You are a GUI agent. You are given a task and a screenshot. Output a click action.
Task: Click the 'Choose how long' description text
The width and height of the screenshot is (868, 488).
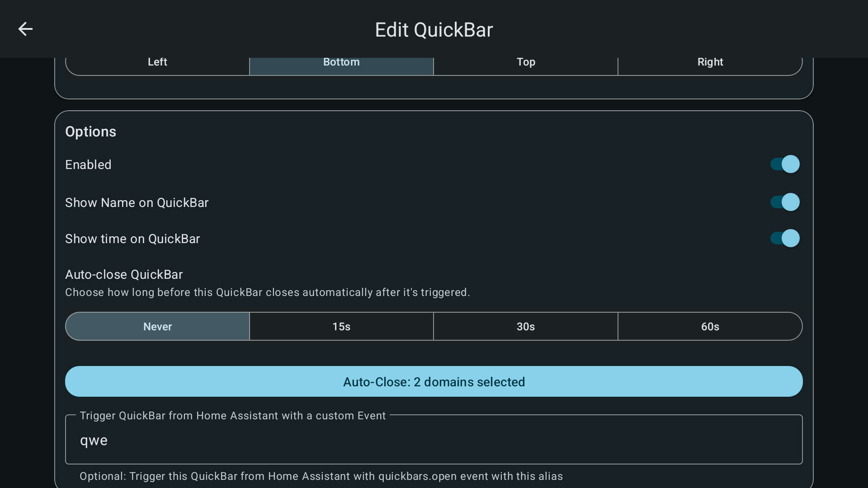(267, 292)
